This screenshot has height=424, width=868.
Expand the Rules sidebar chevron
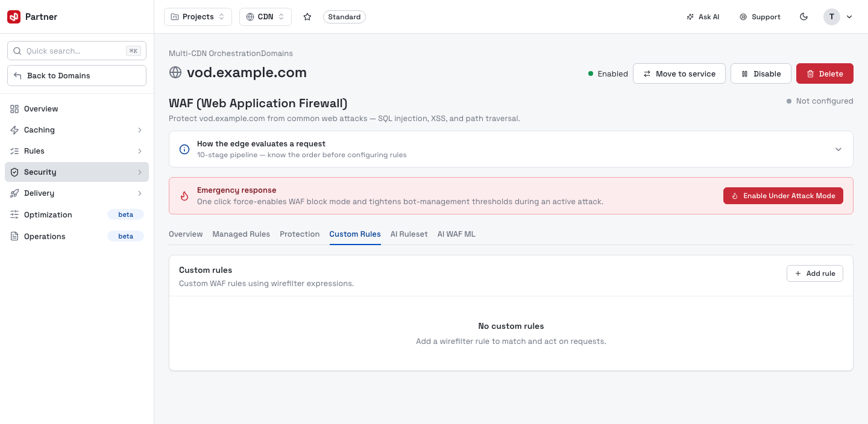(x=139, y=151)
